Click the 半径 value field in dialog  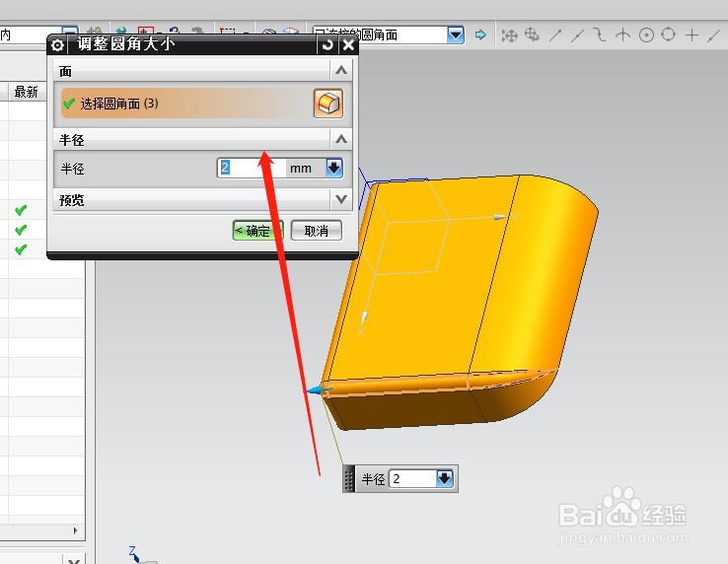click(x=252, y=168)
